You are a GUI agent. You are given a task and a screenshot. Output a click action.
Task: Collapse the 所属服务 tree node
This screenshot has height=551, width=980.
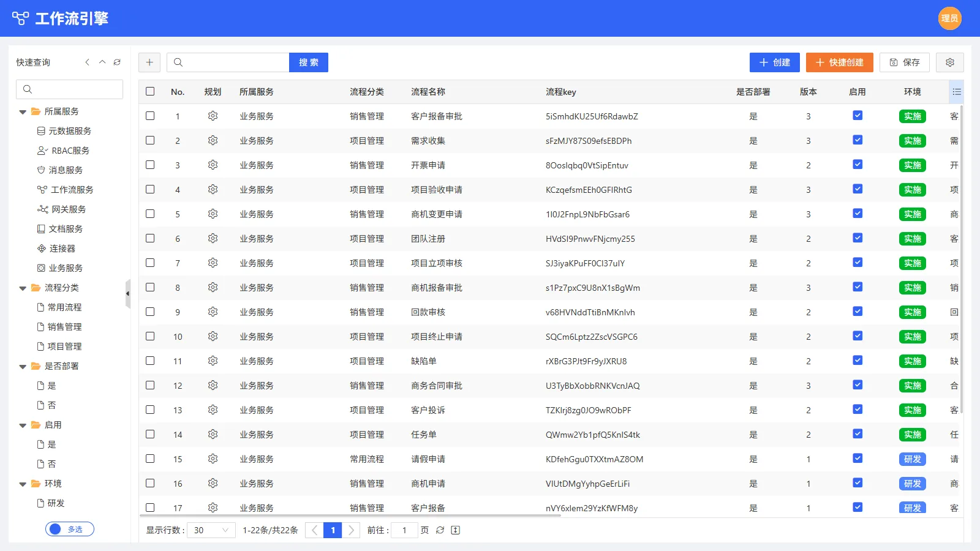23,112
